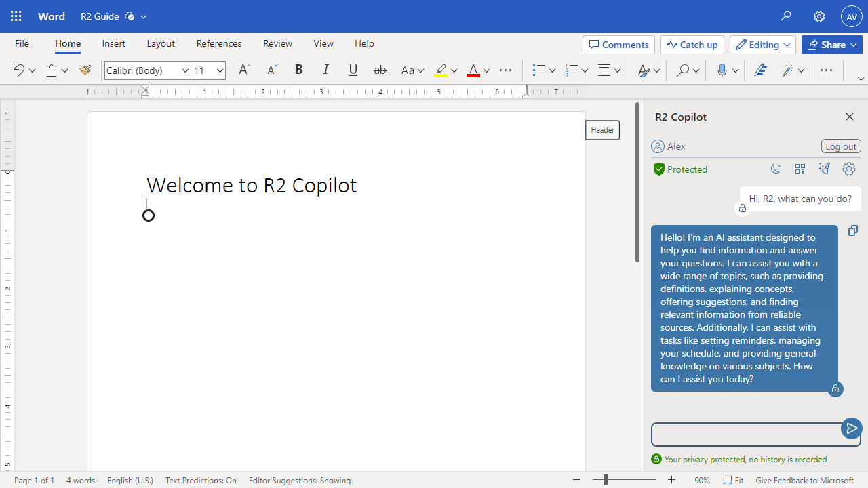Click the document vertical scrollbar
The height and width of the screenshot is (488, 868).
(x=637, y=182)
